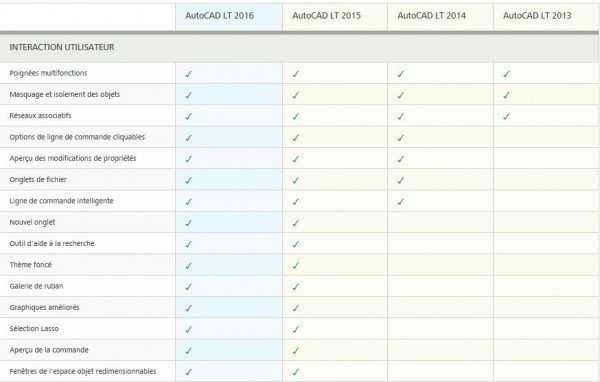
Task: Click the Poignées multifonctions row label
Action: (48, 73)
